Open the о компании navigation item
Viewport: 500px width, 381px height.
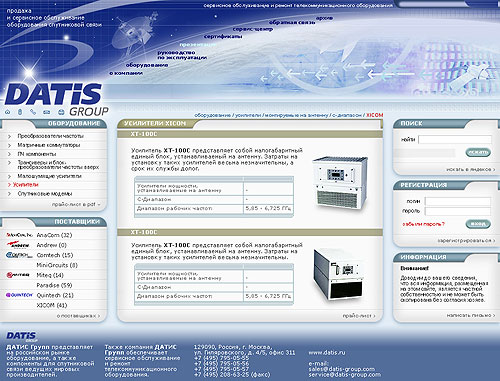point(126,73)
